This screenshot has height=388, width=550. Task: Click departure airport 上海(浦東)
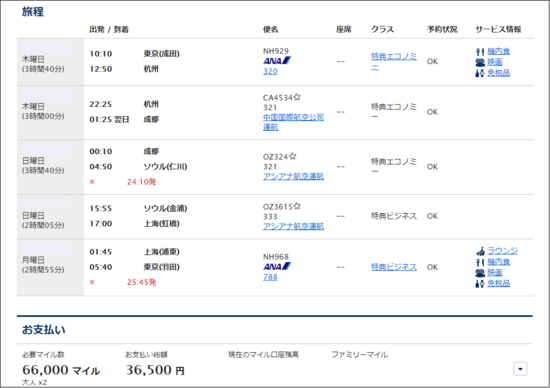(161, 252)
